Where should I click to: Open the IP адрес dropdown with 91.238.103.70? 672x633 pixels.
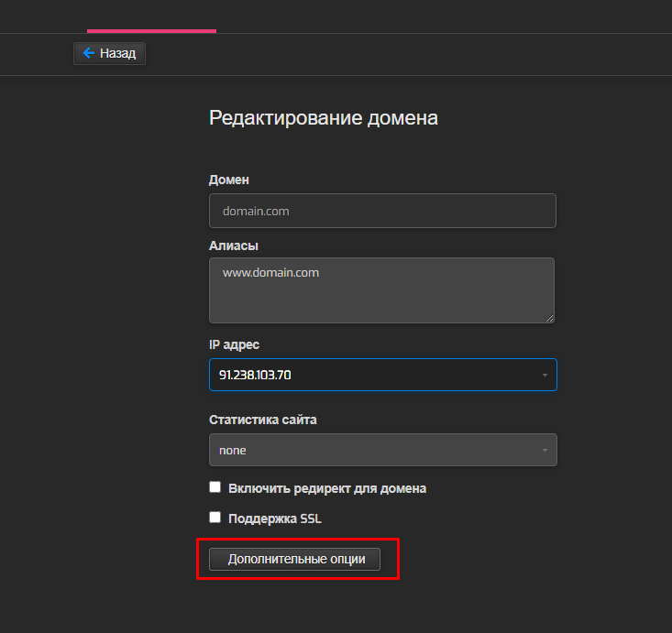coord(382,375)
